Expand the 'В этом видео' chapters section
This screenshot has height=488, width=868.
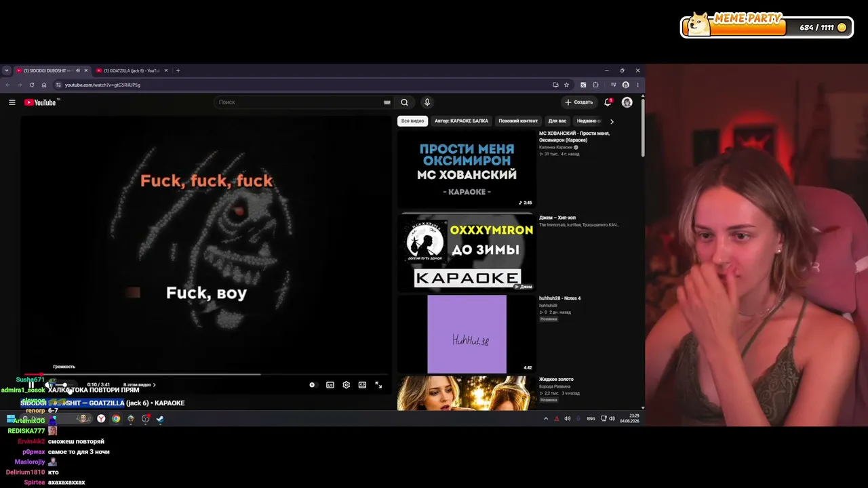pos(139,385)
